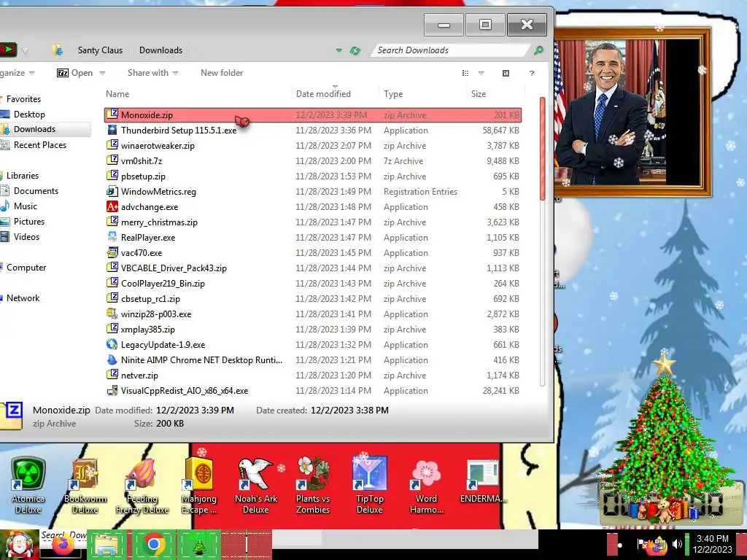The width and height of the screenshot is (747, 560).
Task: Open File Explorer taskbar icon
Action: (x=107, y=544)
